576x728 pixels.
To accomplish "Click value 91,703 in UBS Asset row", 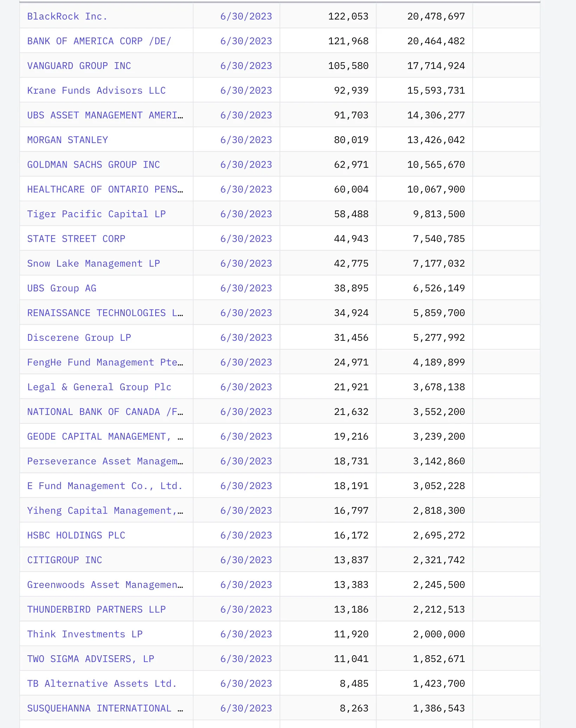I will tap(351, 115).
